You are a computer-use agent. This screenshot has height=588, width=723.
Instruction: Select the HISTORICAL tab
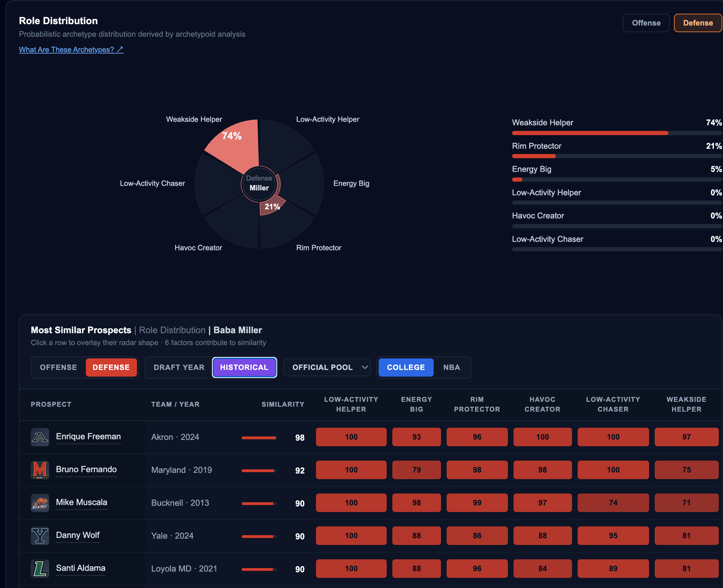244,367
